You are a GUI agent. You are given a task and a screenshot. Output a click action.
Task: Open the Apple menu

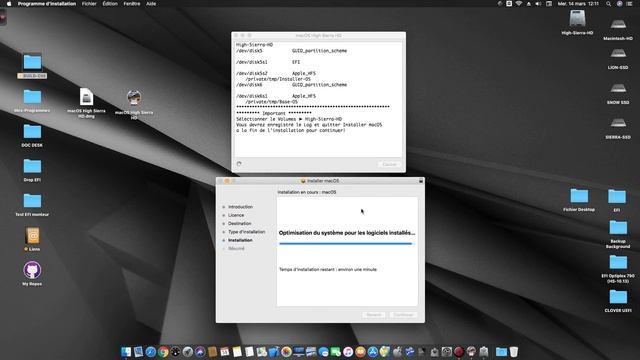[x=9, y=4]
